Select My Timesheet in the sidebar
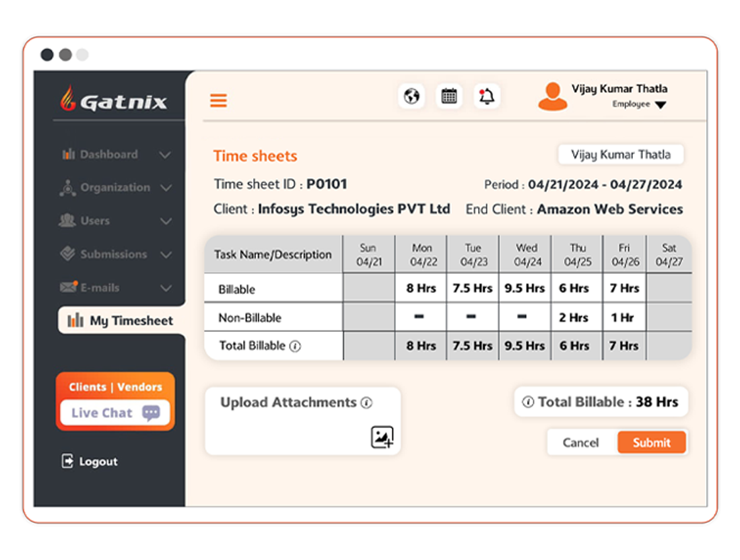Image resolution: width=740 pixels, height=560 pixels. 122,321
